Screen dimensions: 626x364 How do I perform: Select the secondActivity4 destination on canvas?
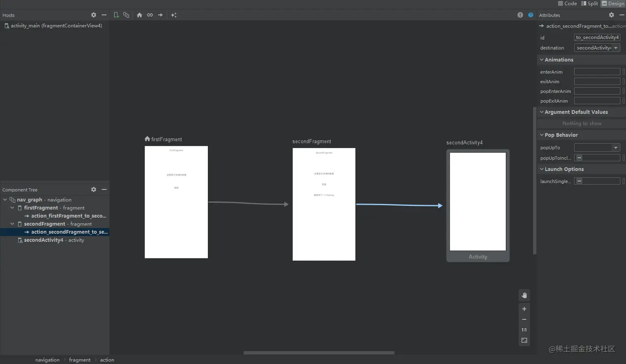478,205
